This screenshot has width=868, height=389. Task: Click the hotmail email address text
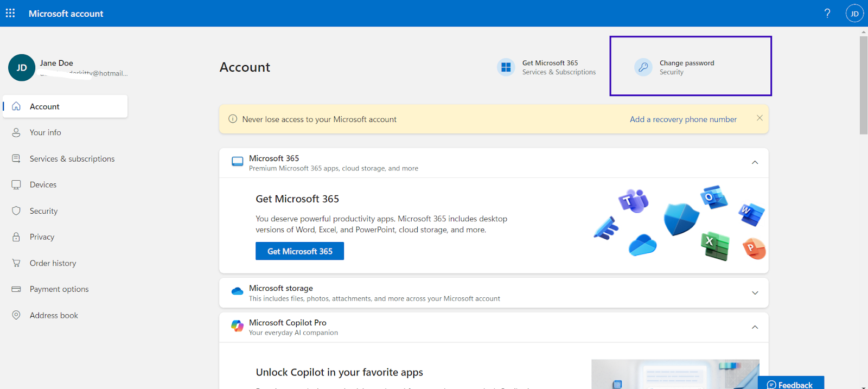(x=84, y=74)
